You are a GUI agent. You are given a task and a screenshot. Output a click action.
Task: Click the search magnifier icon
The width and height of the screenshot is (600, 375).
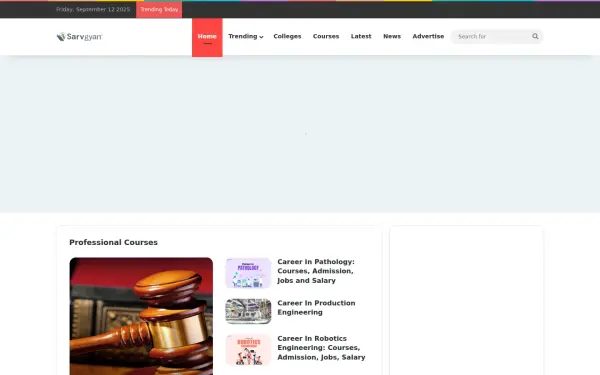tap(535, 36)
